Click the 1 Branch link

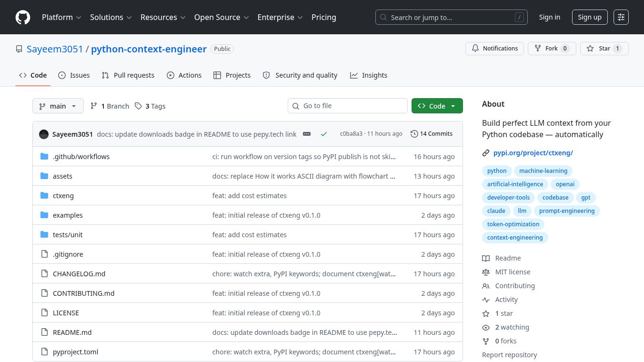pos(110,106)
